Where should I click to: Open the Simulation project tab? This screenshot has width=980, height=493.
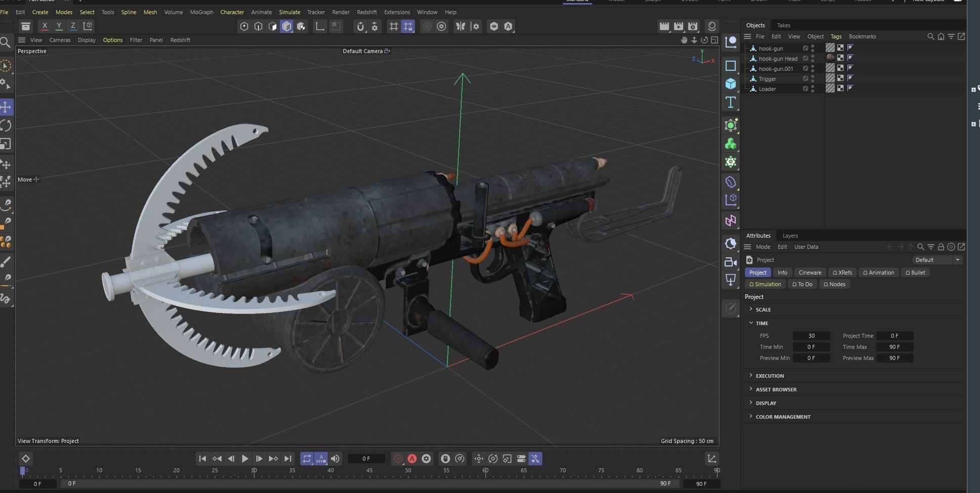tap(765, 284)
